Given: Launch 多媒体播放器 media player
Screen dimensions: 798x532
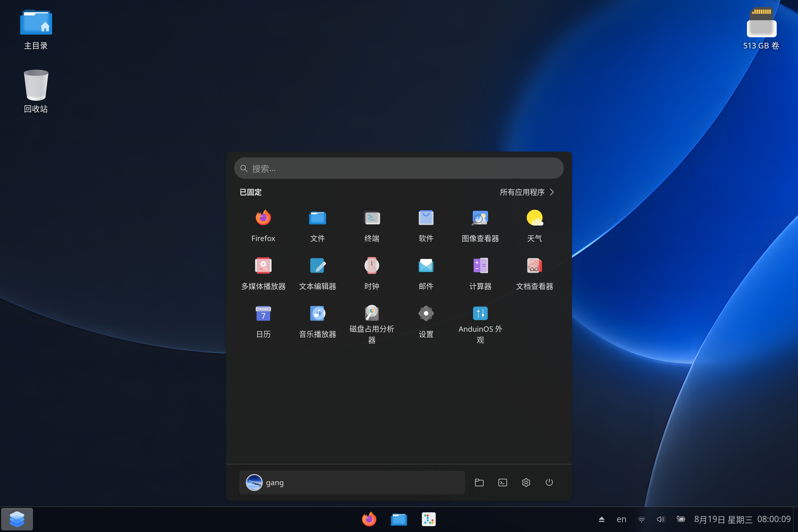Looking at the screenshot, I should 263,273.
